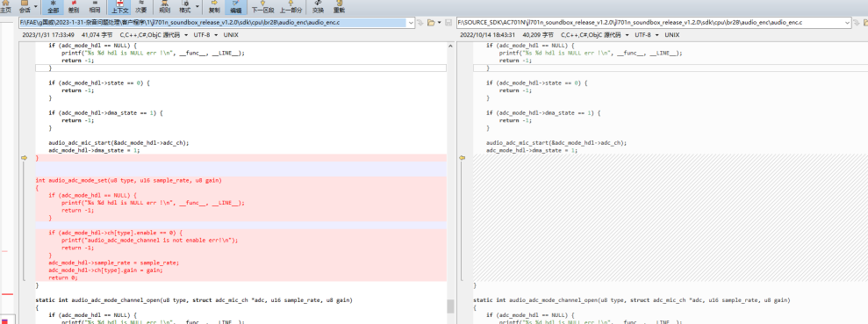
Task: Click line 'printf("audio_adc_mode_channel is not enable err!\n");'
Action: coord(149,240)
